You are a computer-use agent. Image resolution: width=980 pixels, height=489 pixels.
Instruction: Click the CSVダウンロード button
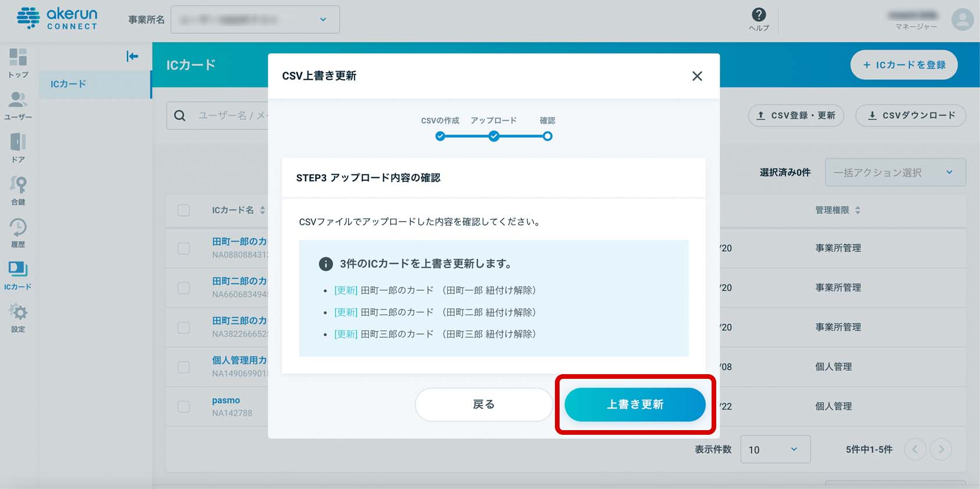(x=911, y=115)
